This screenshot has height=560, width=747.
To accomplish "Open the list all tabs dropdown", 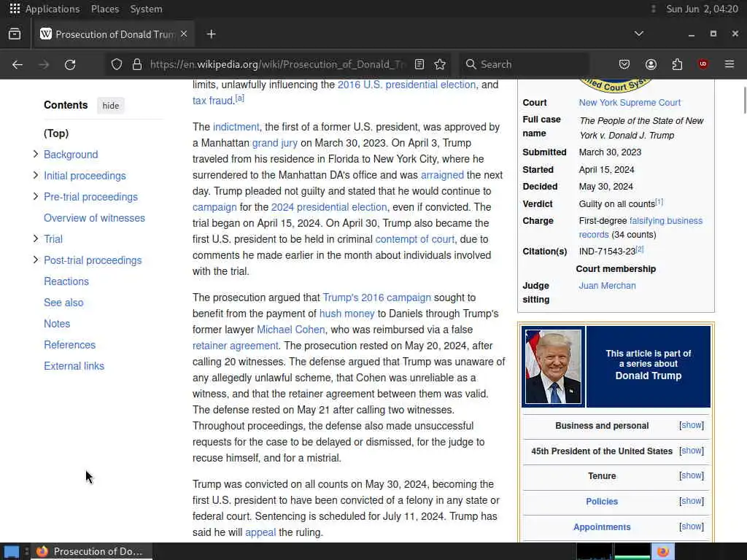I will pos(639,34).
